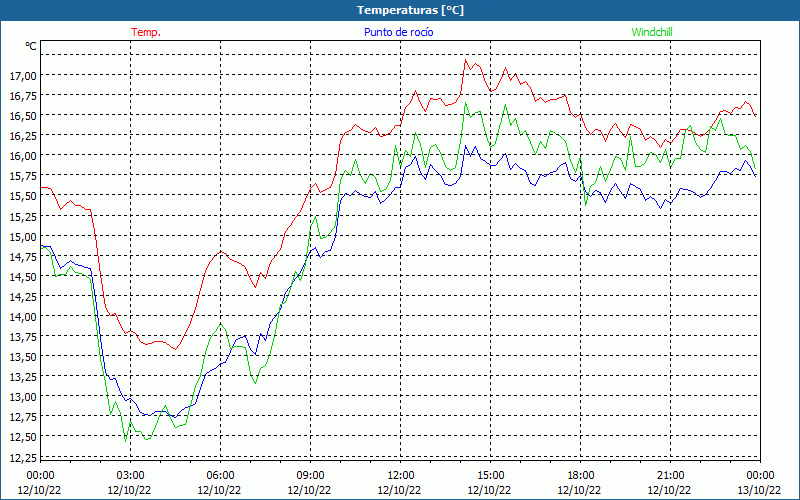This screenshot has width=800, height=500.
Task: Click the 21:00 time axis label
Action: [670, 476]
